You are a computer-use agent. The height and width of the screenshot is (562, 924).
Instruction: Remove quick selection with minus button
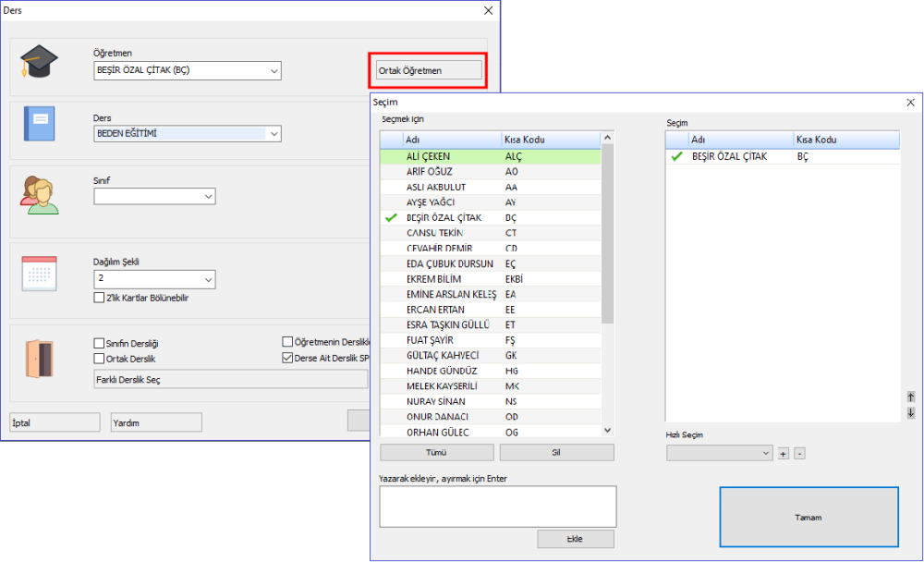(x=799, y=454)
